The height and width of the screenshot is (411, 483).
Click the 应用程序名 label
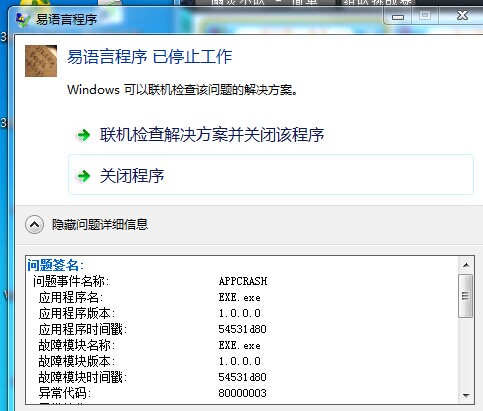(x=71, y=297)
